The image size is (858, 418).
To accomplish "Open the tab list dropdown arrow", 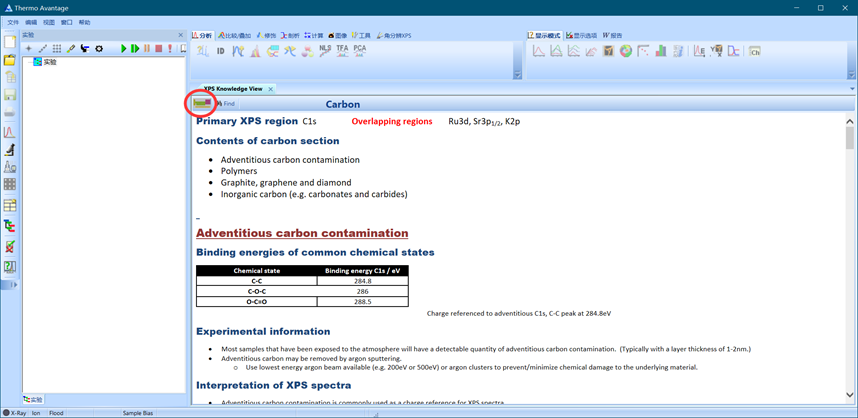I will 852,89.
